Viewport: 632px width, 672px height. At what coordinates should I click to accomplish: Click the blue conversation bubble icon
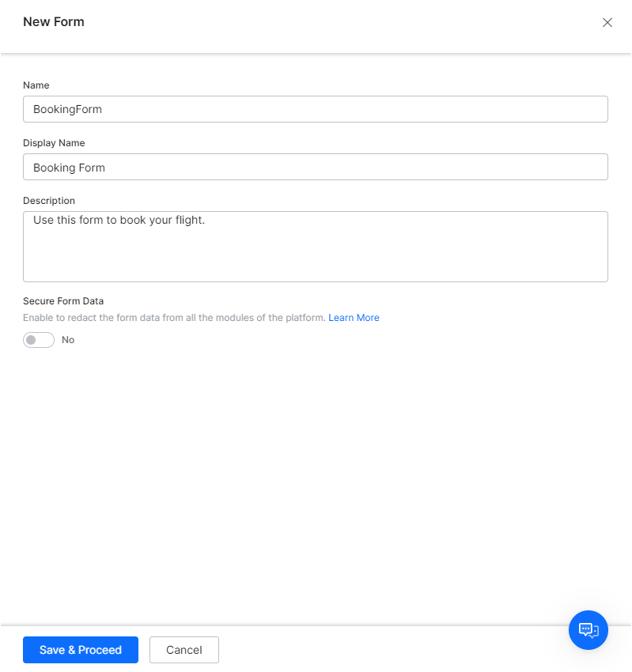pos(588,630)
